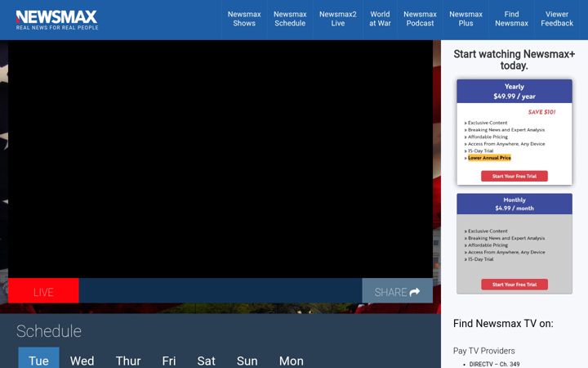588x368 pixels.
Task: Select the Wed schedule tab
Action: pos(82,361)
